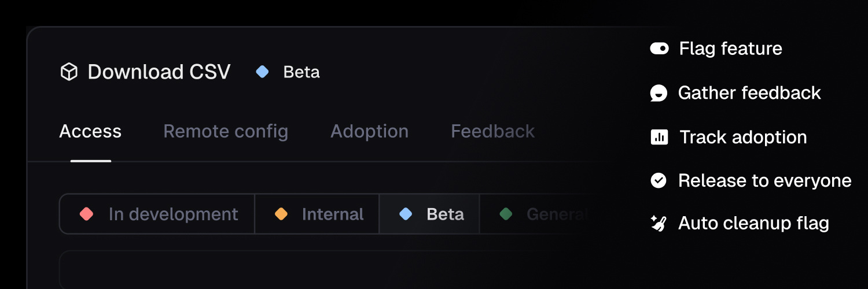Open the Access tab
This screenshot has height=289, width=868.
tap(90, 132)
